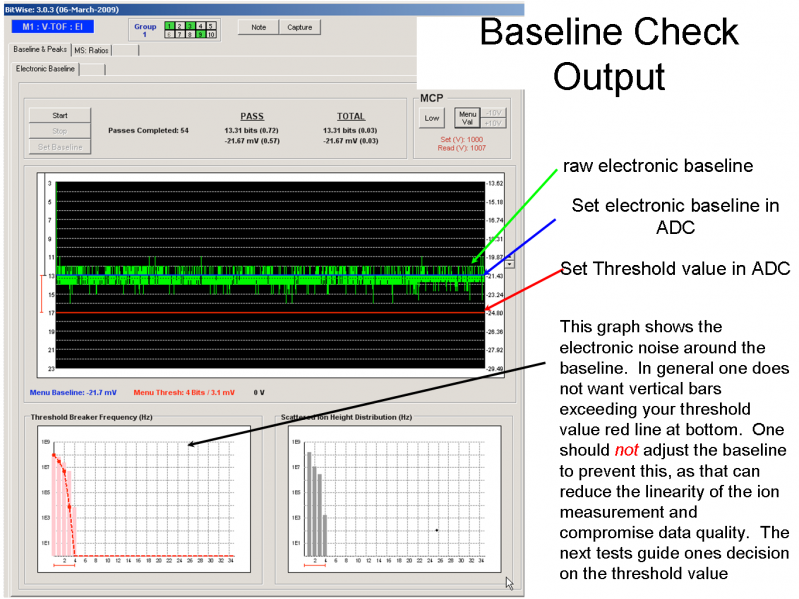Click the Threshold Breaker Frequency chart
This screenshot has height=599, width=799.
pyautogui.click(x=143, y=500)
